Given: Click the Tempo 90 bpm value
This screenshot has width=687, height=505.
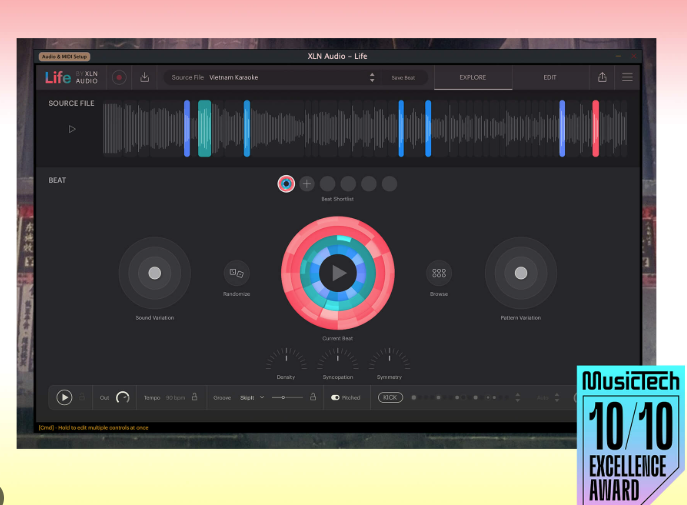Looking at the screenshot, I should click(175, 398).
